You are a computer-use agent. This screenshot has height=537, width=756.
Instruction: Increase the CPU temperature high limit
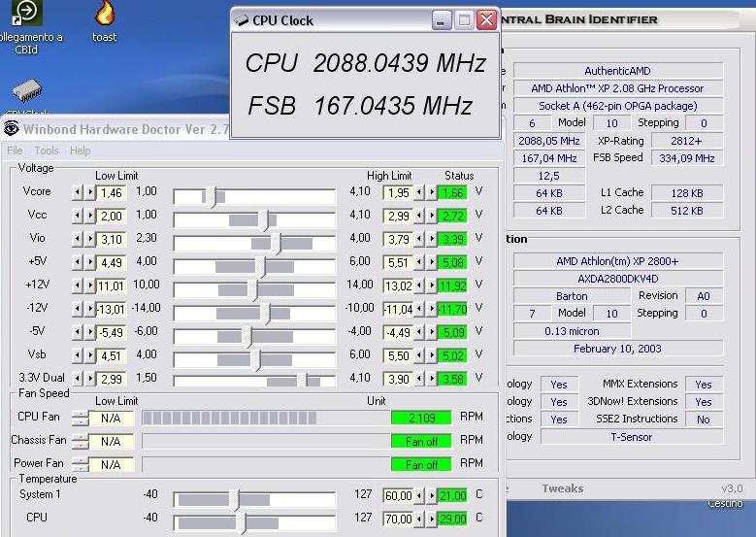pos(432,519)
